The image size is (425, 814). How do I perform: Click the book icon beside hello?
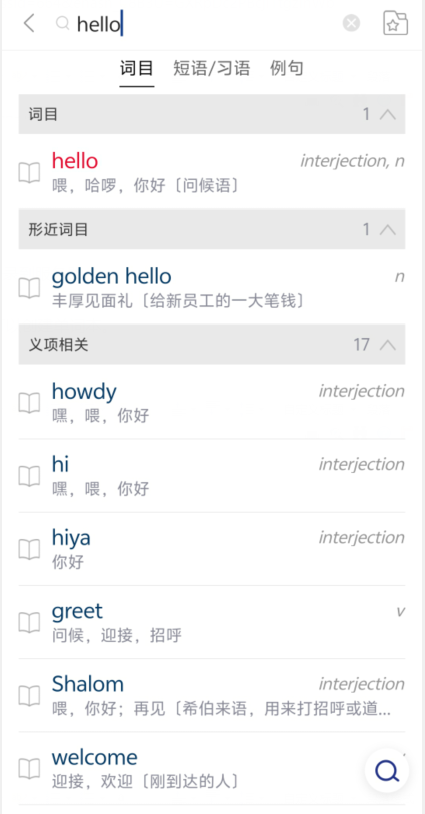[29, 173]
